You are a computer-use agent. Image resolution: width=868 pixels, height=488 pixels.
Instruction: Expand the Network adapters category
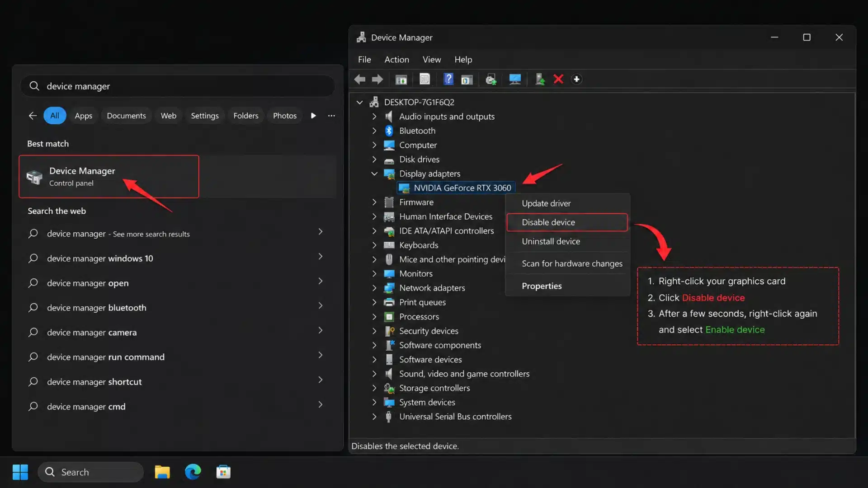click(x=374, y=288)
